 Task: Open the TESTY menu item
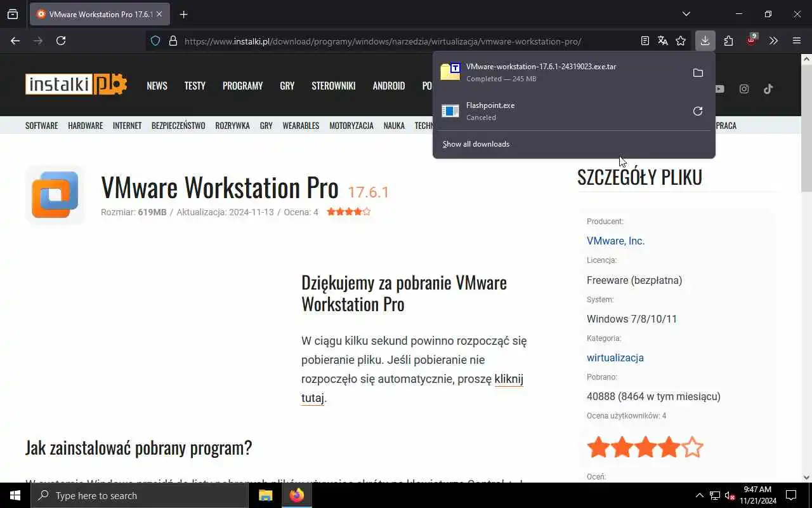click(195, 86)
